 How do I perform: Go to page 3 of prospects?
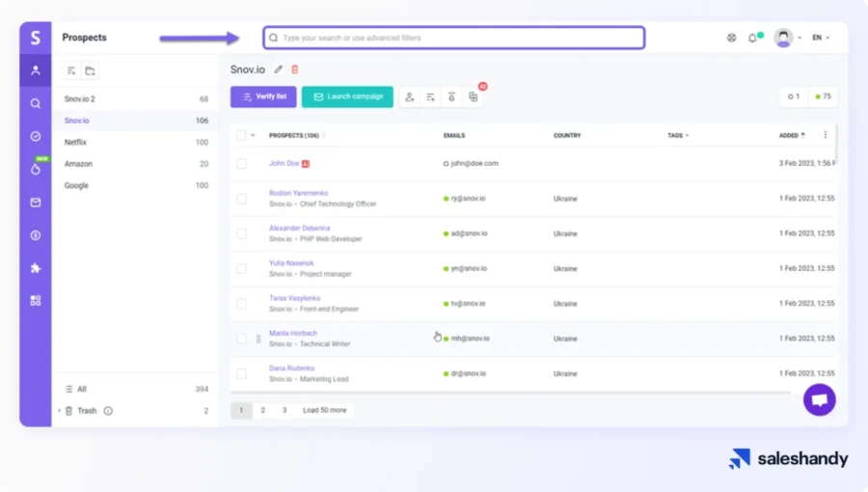pyautogui.click(x=285, y=410)
